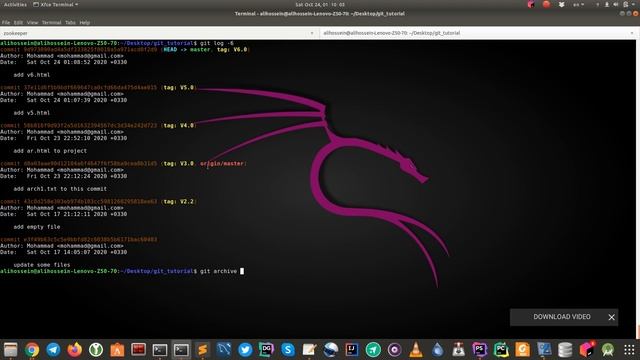640x360 pixels.
Task: Launch PhpStorm from the dock
Action: [480, 350]
